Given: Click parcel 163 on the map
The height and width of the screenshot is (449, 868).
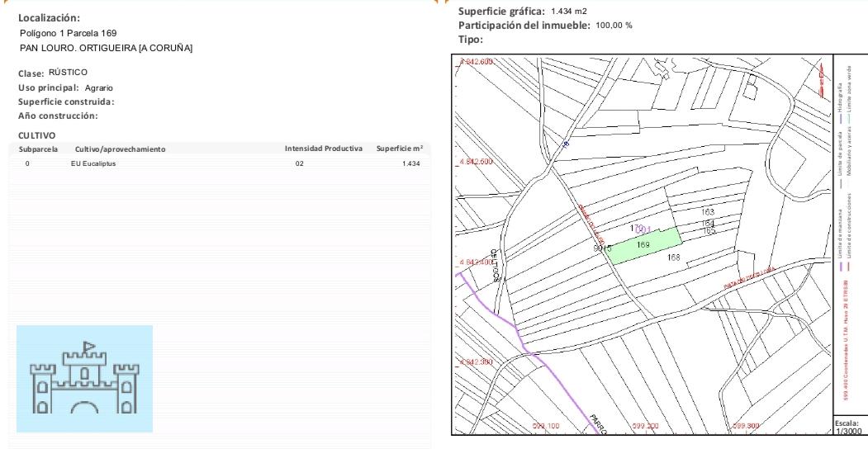Looking at the screenshot, I should (707, 213).
